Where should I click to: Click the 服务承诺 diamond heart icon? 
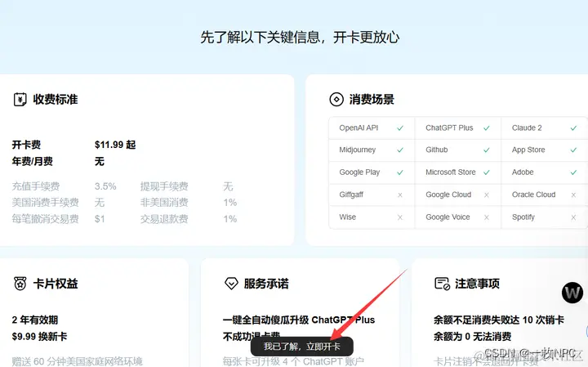(x=231, y=284)
